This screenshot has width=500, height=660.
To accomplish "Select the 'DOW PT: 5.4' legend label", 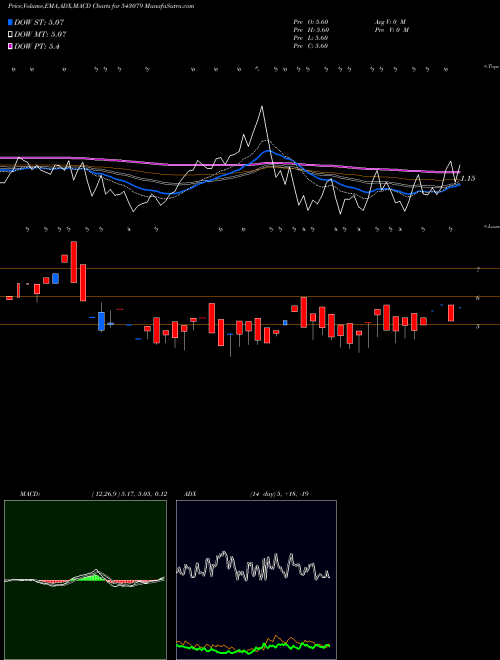I will coord(37,47).
